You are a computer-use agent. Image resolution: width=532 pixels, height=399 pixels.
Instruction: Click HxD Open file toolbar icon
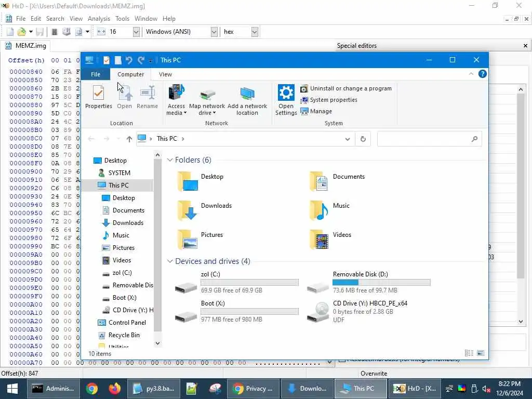(x=21, y=32)
